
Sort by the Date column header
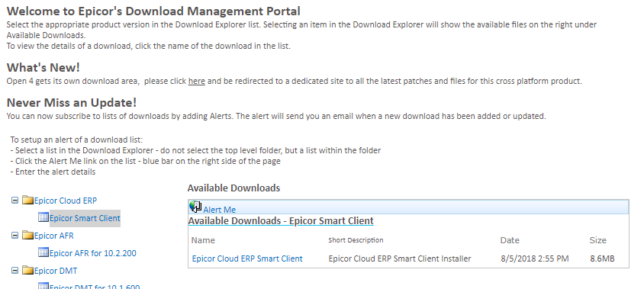pos(510,240)
